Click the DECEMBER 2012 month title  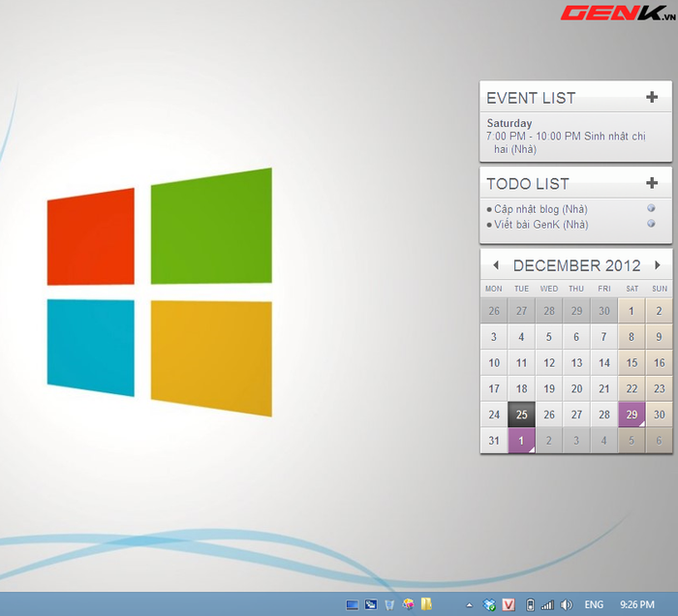576,265
